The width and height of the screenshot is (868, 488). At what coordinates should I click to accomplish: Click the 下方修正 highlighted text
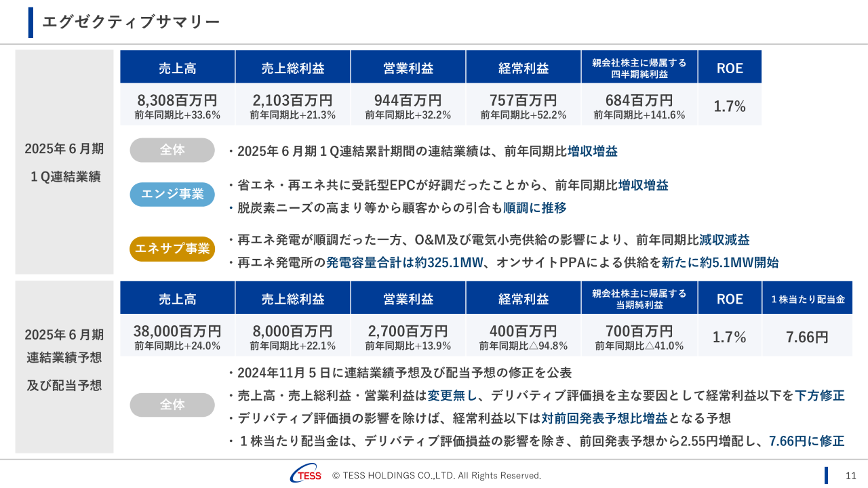coord(820,395)
